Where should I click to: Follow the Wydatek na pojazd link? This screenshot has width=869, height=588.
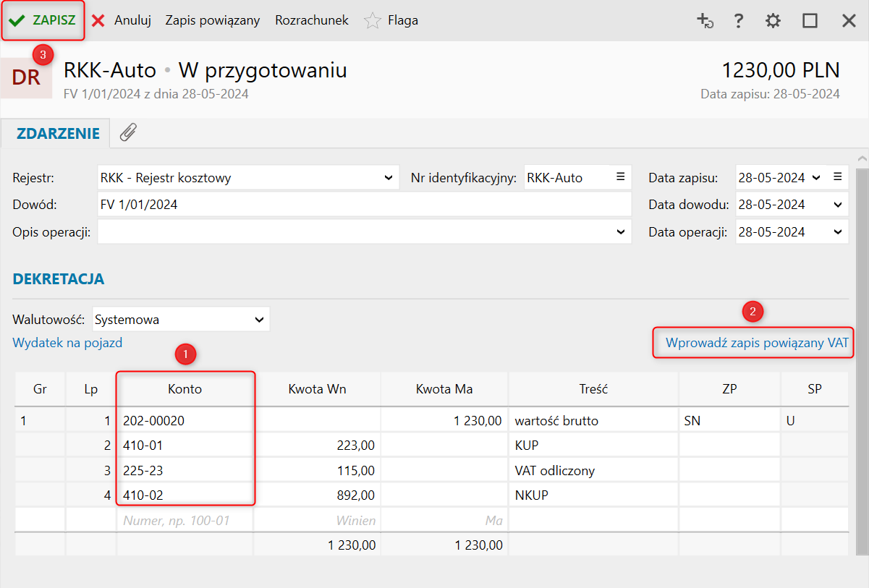pyautogui.click(x=67, y=343)
